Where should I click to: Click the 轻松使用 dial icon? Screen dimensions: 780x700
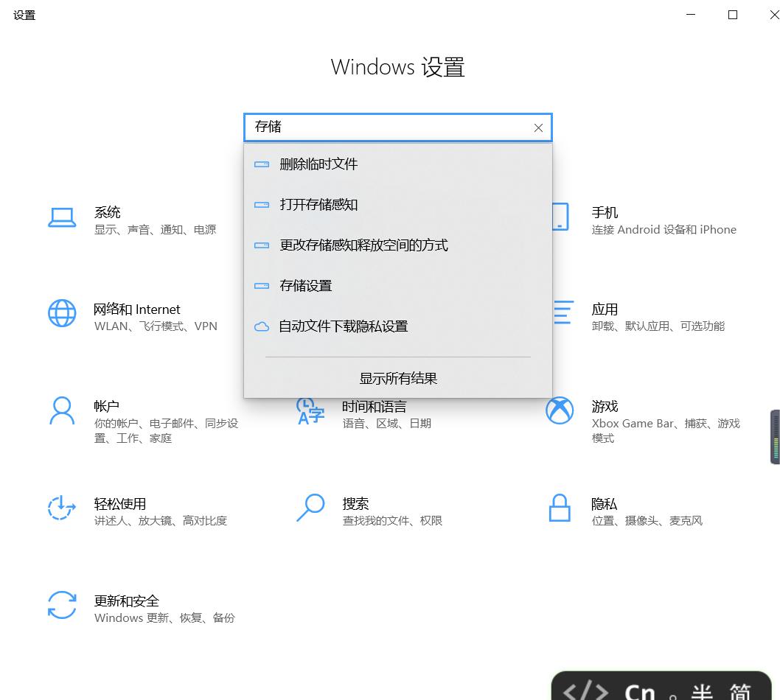(62, 508)
